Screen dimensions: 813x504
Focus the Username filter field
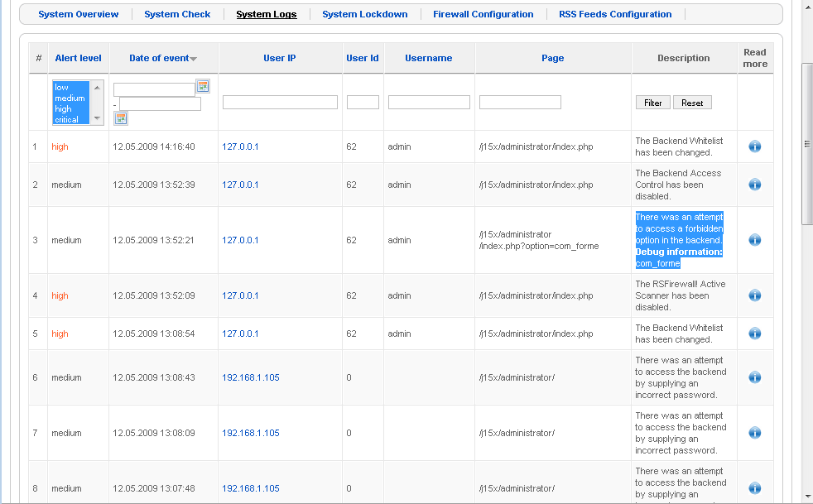[430, 102]
